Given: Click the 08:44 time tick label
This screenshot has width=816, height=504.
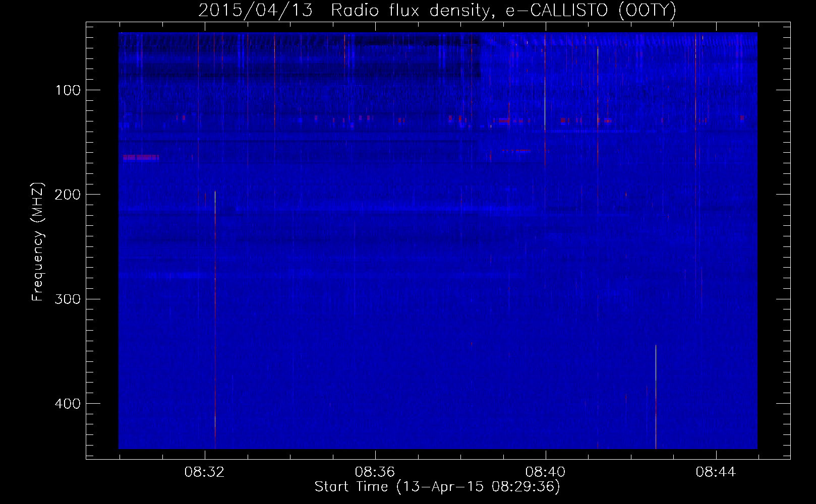Looking at the screenshot, I should [716, 472].
